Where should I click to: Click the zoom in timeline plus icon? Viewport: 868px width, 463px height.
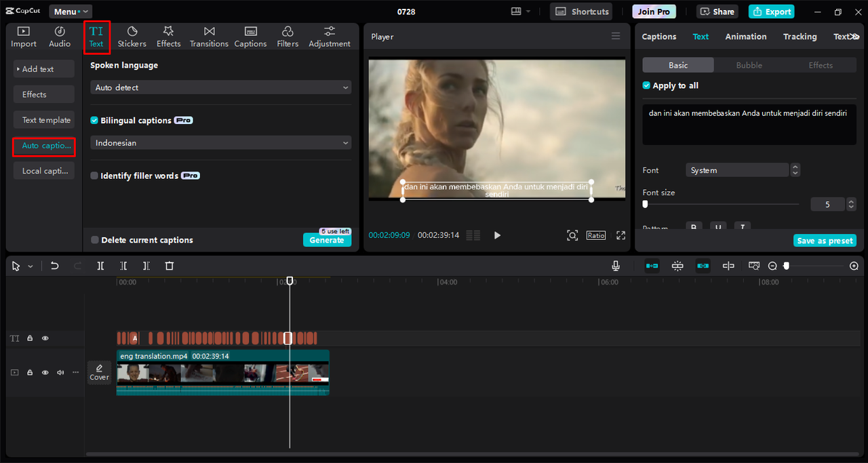(x=854, y=266)
